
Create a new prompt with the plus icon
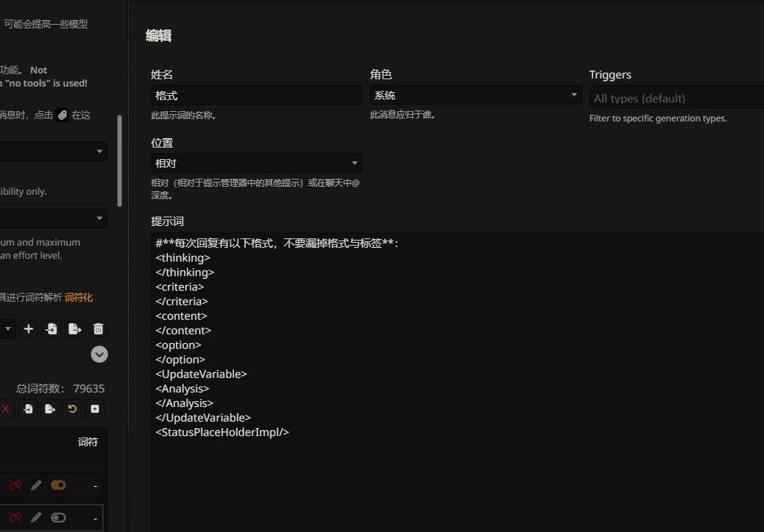tap(28, 329)
